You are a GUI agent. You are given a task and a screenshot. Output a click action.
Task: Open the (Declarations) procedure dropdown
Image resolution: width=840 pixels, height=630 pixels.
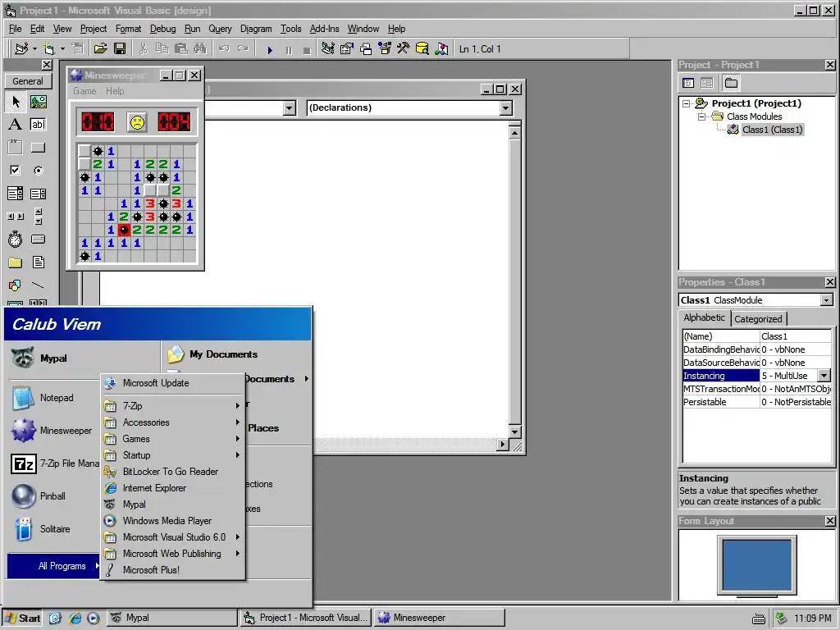pyautogui.click(x=505, y=108)
